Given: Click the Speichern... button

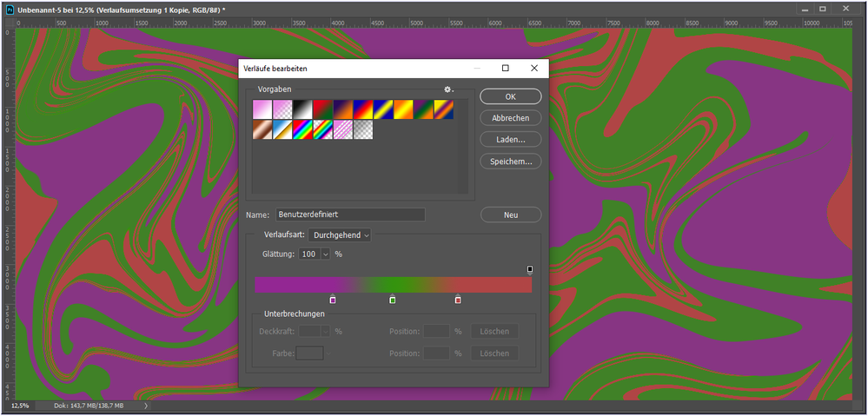Looking at the screenshot, I should (510, 162).
